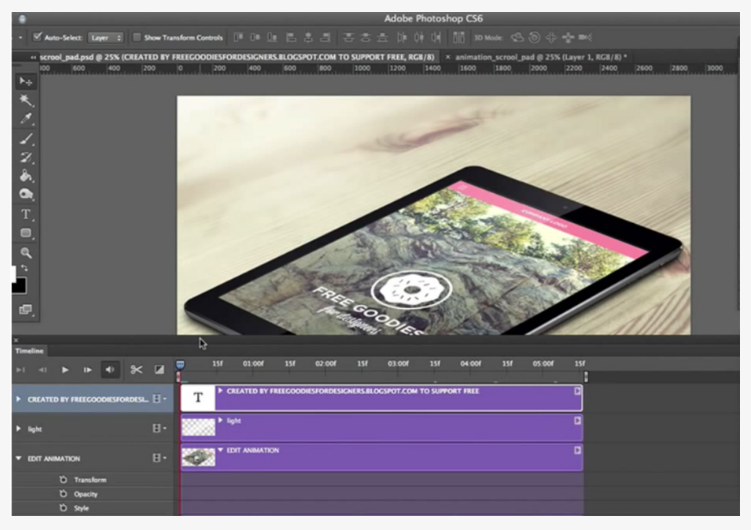
Task: Click the 3D roll mode icon
Action: tap(535, 37)
